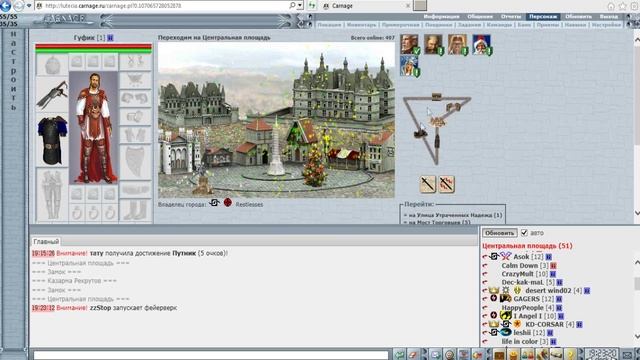640x360 pixels.
Task: Click the blonde character avatar thumbnail
Action: pyautogui.click(x=458, y=44)
